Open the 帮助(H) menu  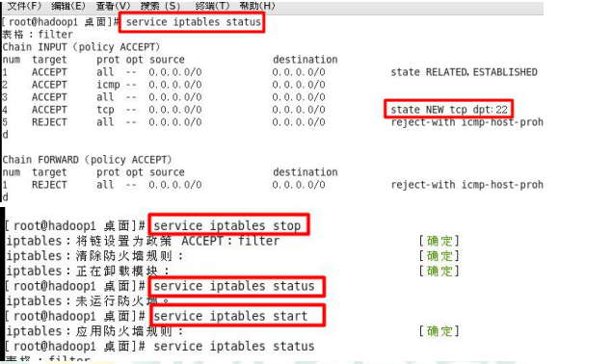tap(257, 6)
